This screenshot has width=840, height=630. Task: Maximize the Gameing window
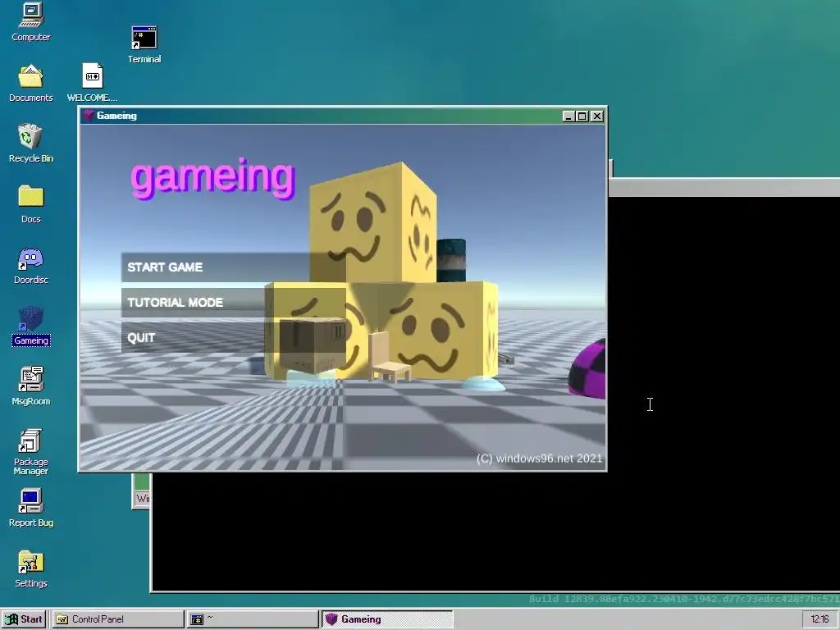[x=582, y=116]
